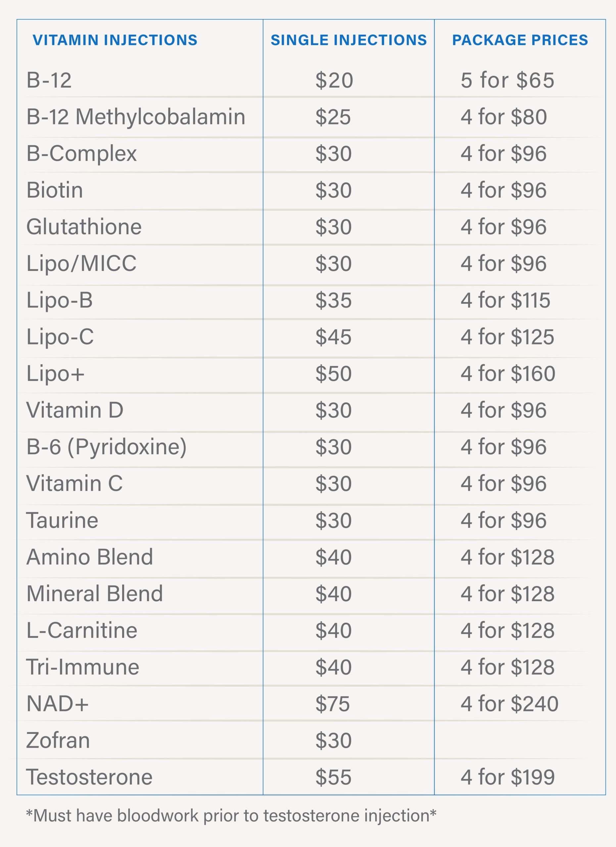Click the Lipo/MICC row label
616x847 pixels.
[81, 263]
